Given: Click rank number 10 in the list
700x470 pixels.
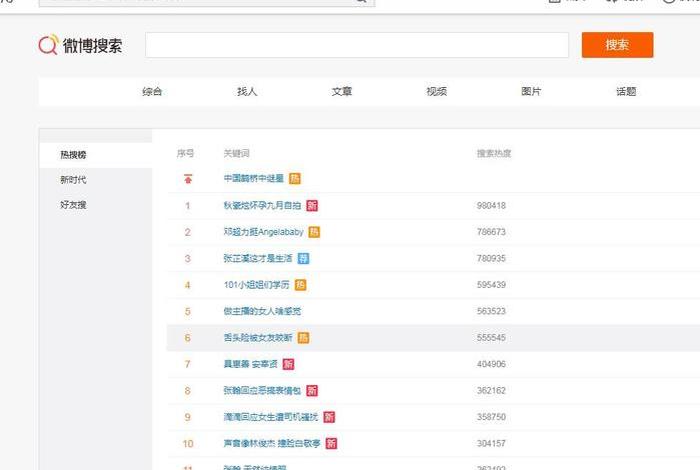Looking at the screenshot, I should click(x=188, y=444).
